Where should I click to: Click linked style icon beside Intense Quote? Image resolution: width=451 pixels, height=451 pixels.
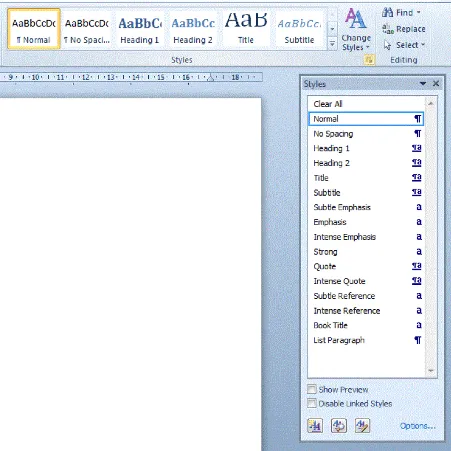[x=417, y=281]
